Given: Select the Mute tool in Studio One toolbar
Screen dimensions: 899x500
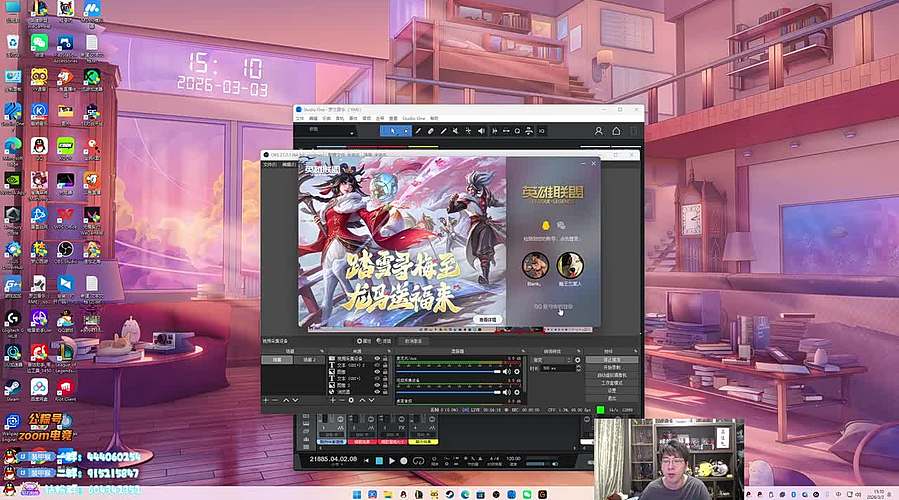Looking at the screenshot, I should click(x=455, y=131).
